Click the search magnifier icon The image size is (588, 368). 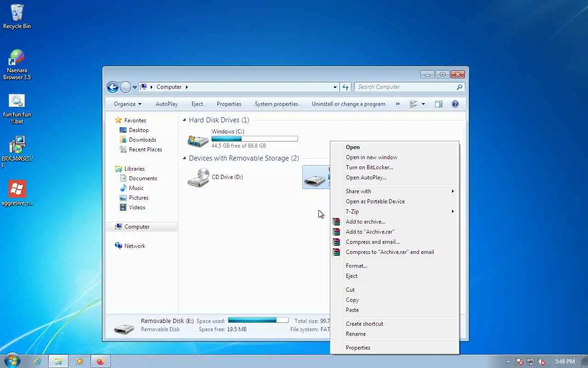[459, 87]
